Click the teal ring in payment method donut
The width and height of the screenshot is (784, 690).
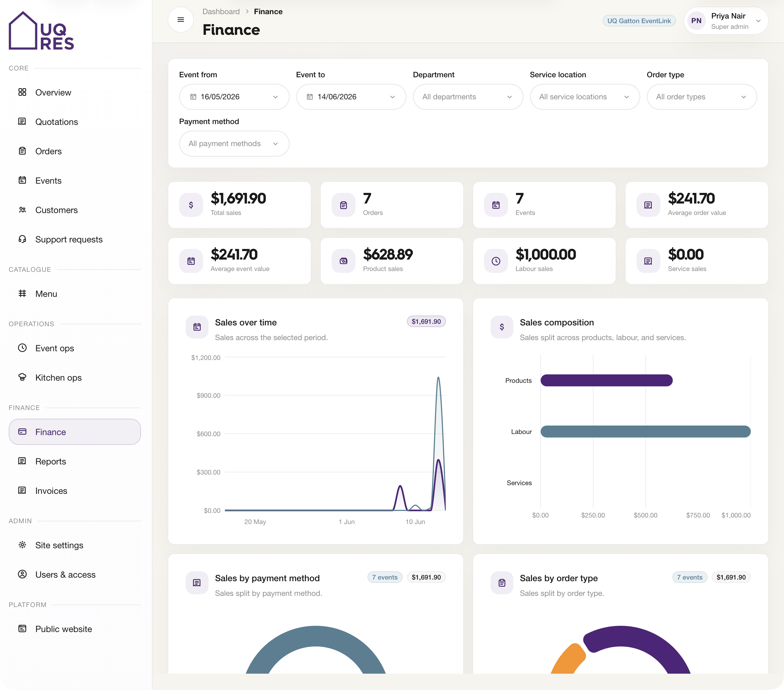coord(316,636)
